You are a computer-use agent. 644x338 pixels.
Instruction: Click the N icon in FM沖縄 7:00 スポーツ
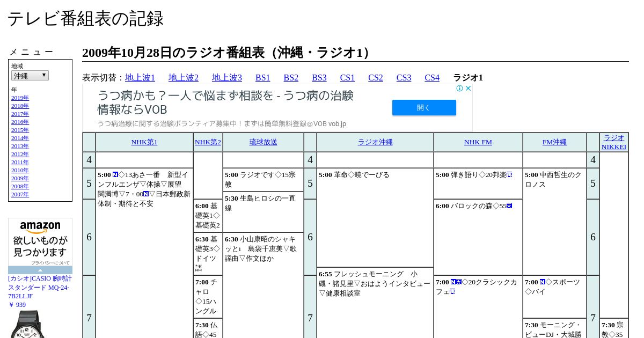point(543,282)
